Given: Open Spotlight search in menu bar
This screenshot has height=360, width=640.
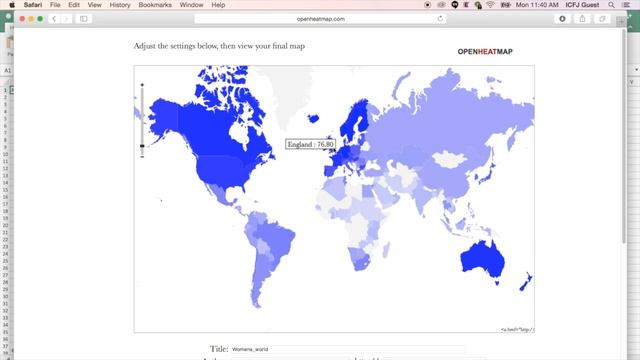Looking at the screenshot, I should (x=611, y=5).
